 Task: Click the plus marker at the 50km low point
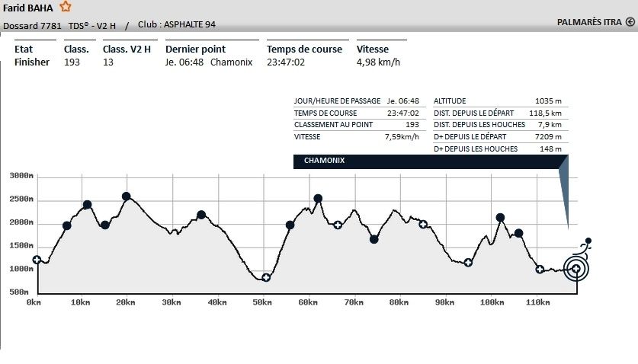click(x=266, y=277)
